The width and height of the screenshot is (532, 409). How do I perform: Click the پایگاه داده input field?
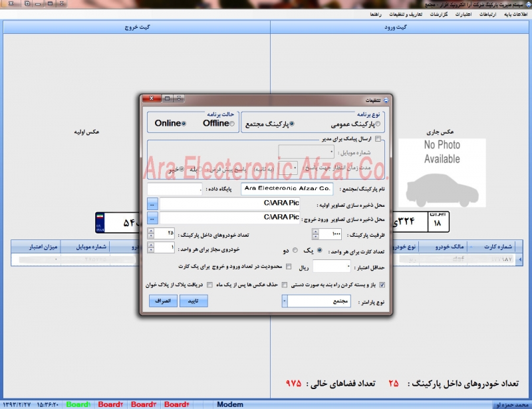coord(175,189)
